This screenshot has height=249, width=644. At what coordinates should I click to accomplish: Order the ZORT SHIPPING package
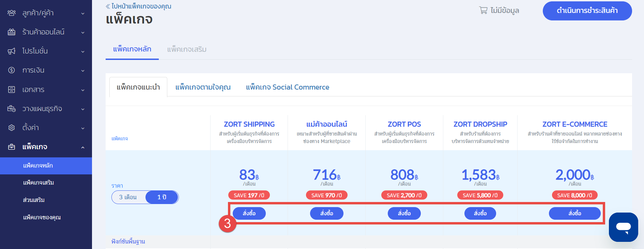pyautogui.click(x=249, y=213)
